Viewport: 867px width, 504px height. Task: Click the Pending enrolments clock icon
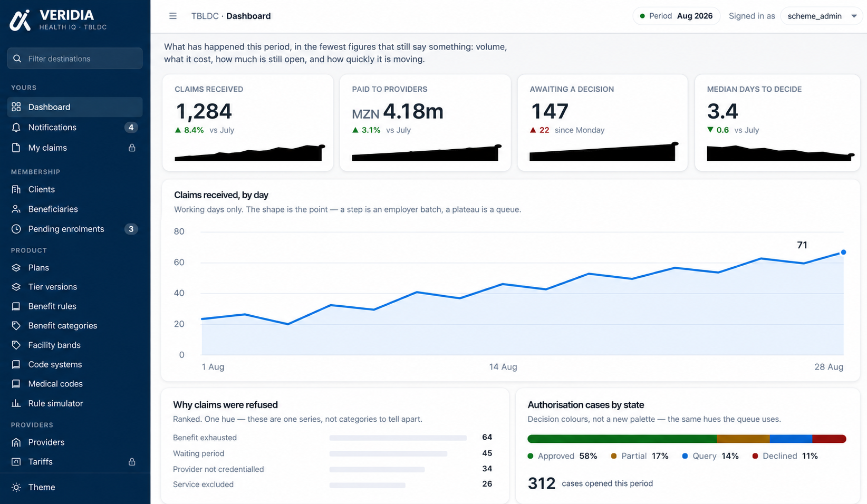pos(16,229)
